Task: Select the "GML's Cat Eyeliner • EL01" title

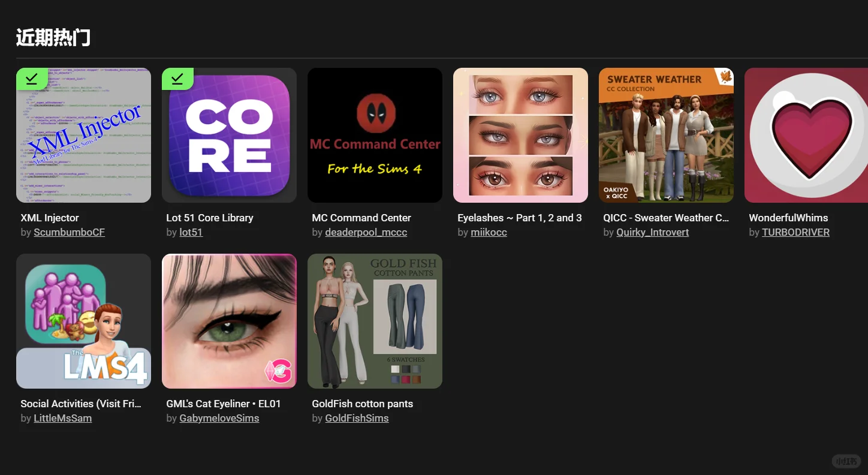Action: 224,404
